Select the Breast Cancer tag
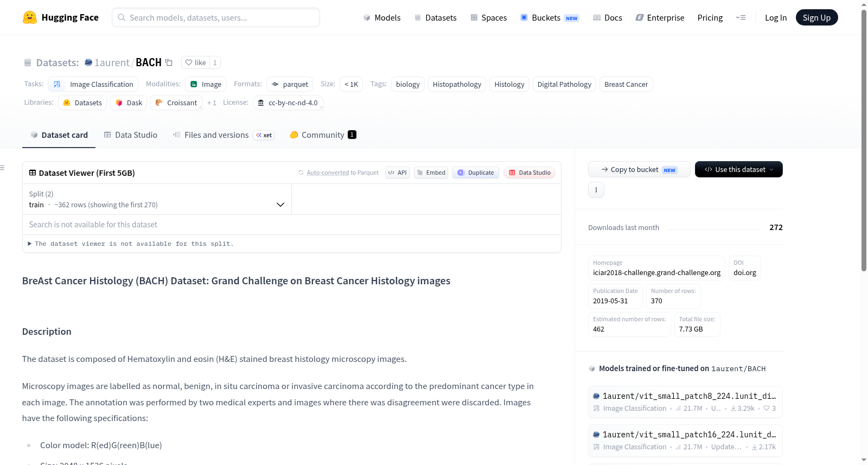868x465 pixels. tap(626, 84)
